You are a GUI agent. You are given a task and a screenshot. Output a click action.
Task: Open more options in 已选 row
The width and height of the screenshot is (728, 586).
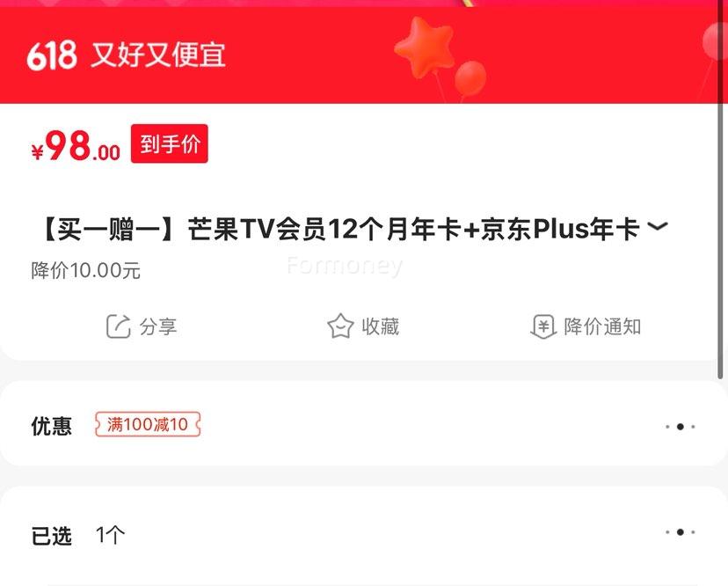[x=680, y=532]
